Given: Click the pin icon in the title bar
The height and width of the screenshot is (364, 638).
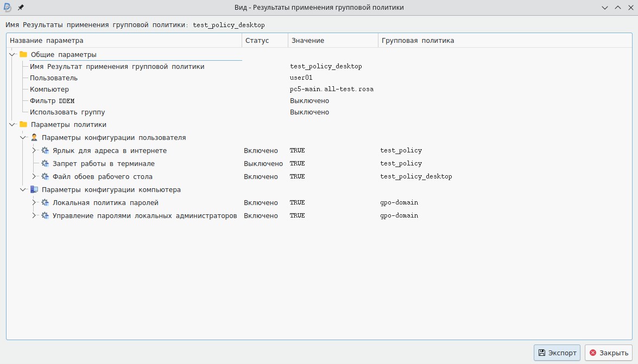Looking at the screenshot, I should coord(21,8).
